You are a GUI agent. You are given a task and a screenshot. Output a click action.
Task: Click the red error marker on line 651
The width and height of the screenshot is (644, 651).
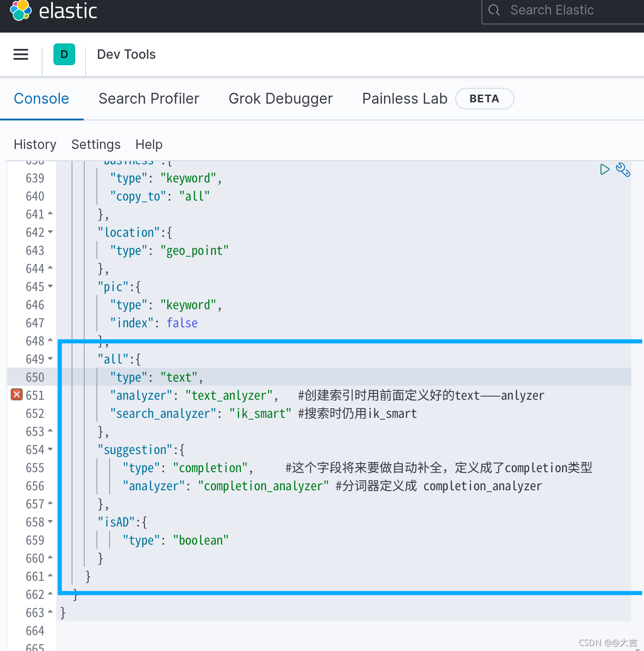(17, 395)
